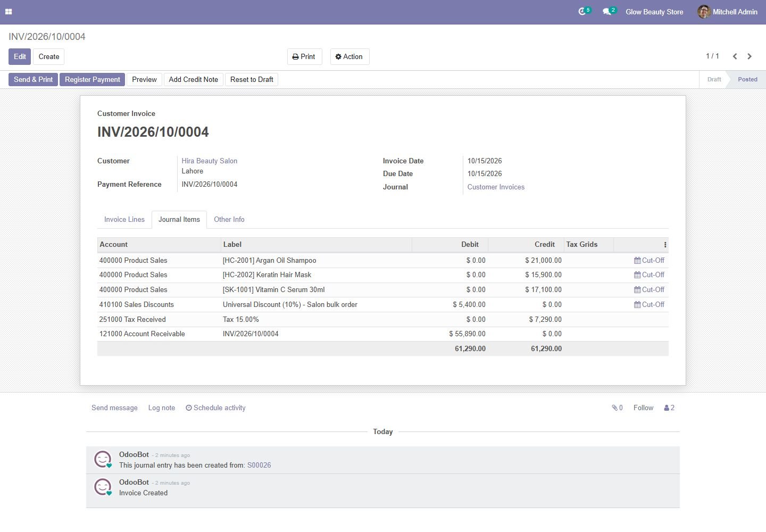Click Mitchell Admin avatar picture
Viewport: 766px width, 532px height.
tap(704, 12)
